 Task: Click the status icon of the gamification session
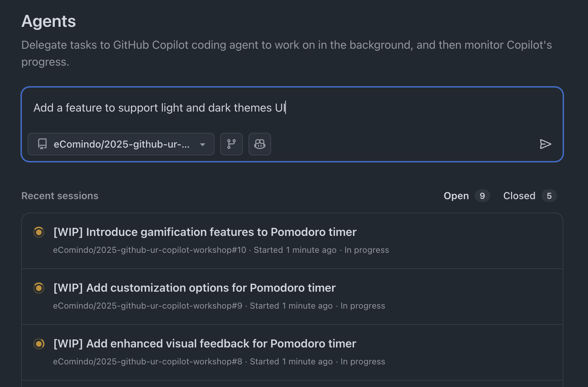click(x=39, y=232)
